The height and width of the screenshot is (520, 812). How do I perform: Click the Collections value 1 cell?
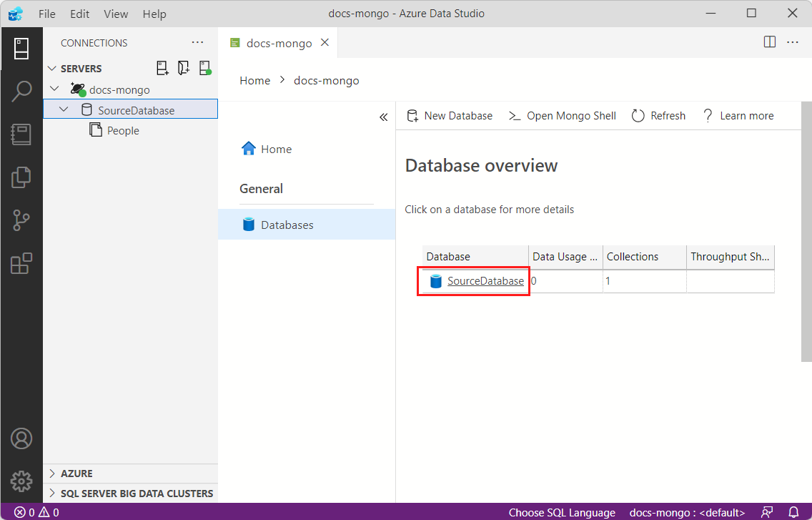tap(645, 281)
